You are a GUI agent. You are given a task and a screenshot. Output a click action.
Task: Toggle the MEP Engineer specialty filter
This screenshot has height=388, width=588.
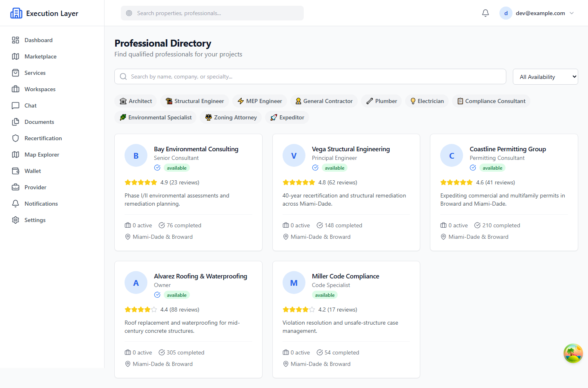point(260,101)
